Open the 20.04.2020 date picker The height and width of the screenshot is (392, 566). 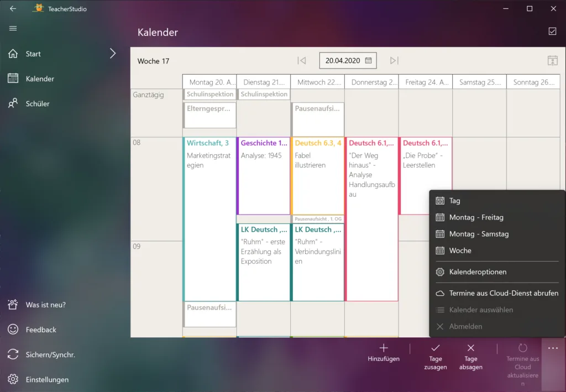coord(348,61)
